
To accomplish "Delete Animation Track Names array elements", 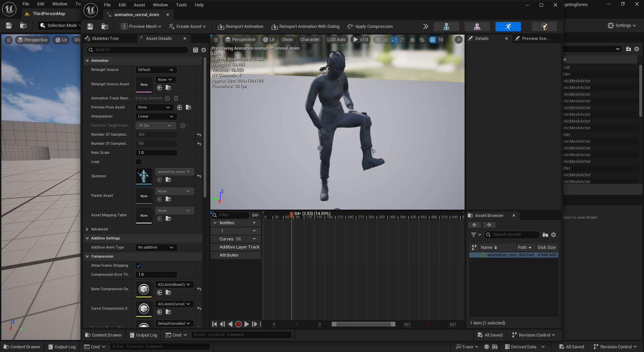I will coord(176,98).
